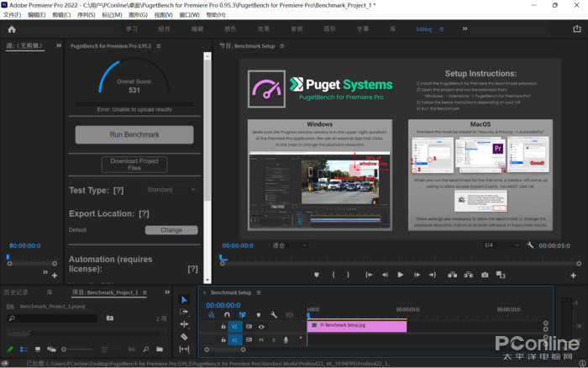Toggle timeline Snap magnet
Image resolution: width=588 pixels, height=368 pixels.
227,315
